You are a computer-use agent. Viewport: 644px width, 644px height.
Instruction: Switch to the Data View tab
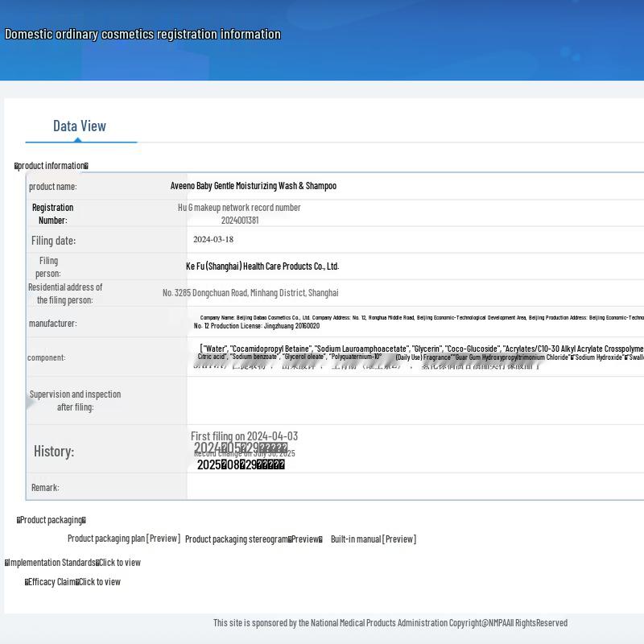click(80, 126)
